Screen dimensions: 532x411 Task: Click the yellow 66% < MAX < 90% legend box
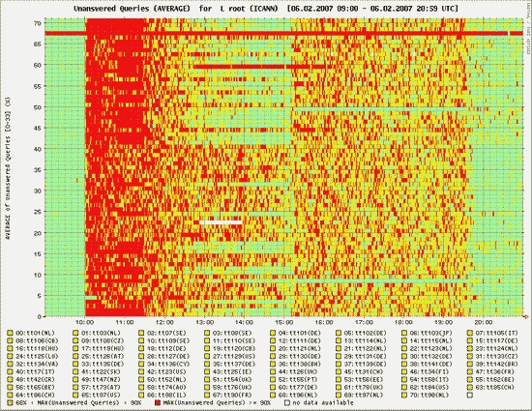(x=11, y=403)
